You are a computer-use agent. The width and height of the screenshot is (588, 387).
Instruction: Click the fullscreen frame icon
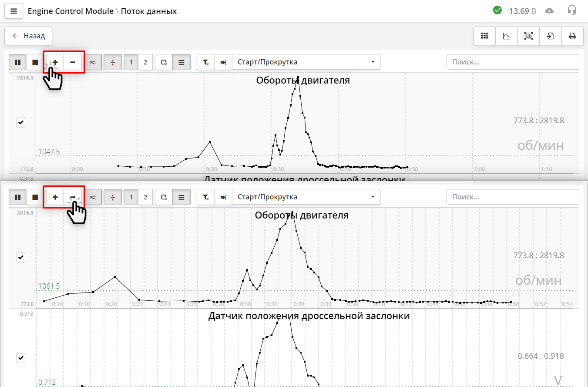coord(528,36)
